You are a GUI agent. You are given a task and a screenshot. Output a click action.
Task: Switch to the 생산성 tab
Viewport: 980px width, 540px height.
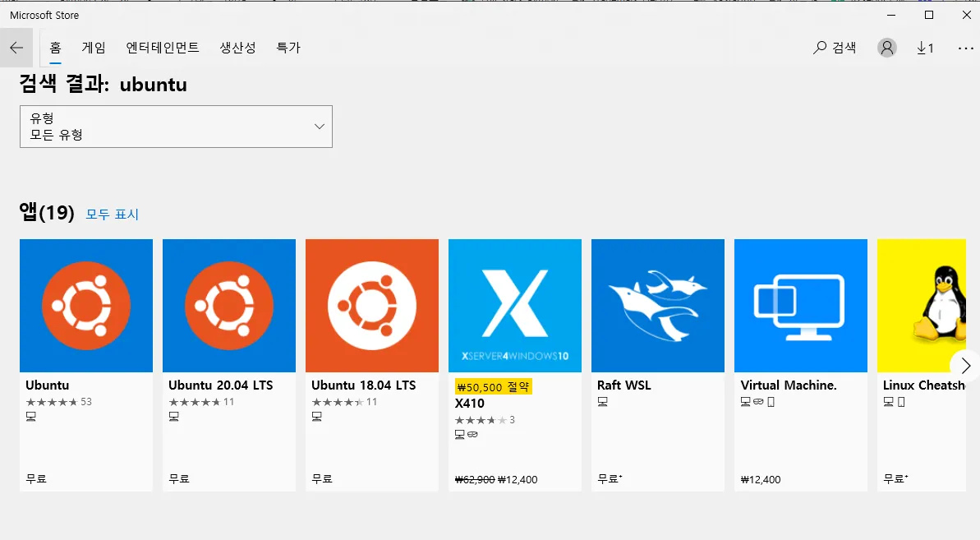coord(237,48)
